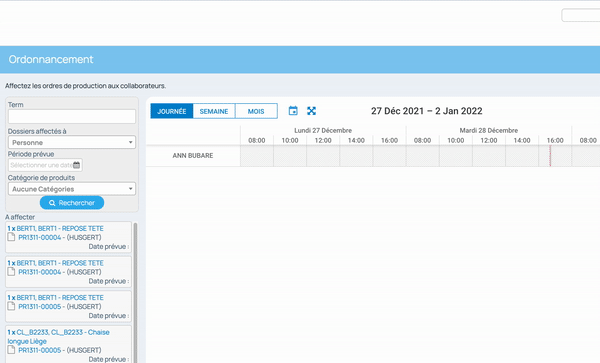The width and height of the screenshot is (600, 363).
Task: Click the A affecter list scrollbar
Action: tap(135, 293)
